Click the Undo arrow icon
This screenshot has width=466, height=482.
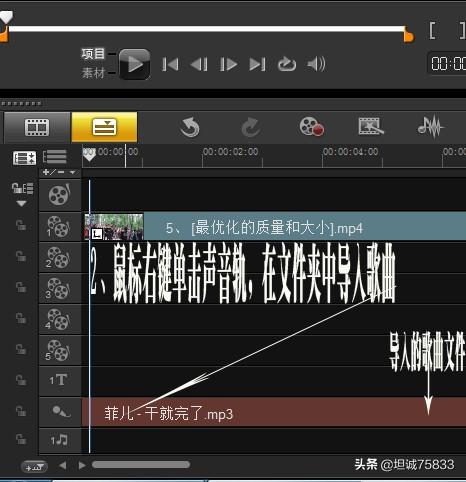click(190, 127)
